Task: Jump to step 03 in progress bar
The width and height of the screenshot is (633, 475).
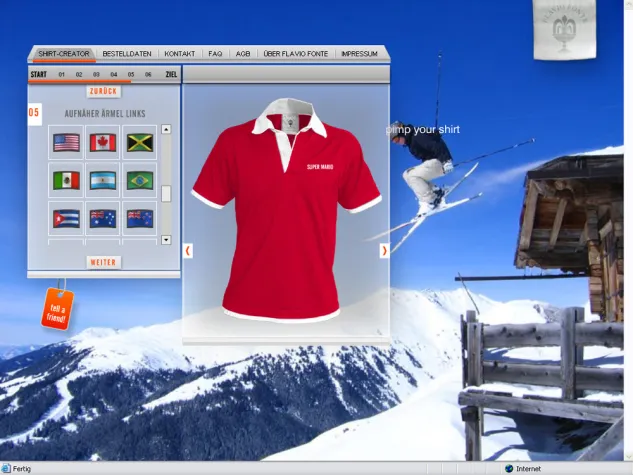Action: [x=96, y=74]
